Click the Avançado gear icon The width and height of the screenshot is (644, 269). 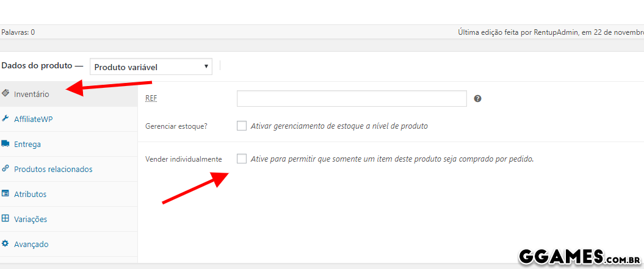tap(5, 244)
